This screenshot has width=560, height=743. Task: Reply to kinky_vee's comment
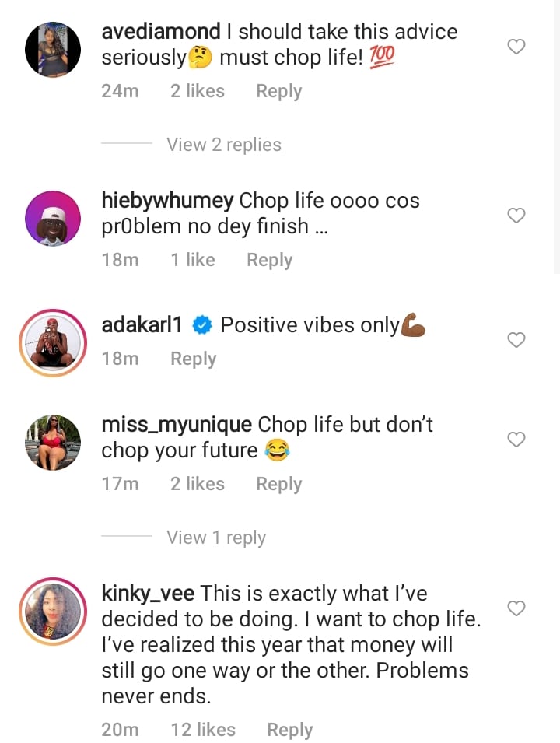pos(289,730)
